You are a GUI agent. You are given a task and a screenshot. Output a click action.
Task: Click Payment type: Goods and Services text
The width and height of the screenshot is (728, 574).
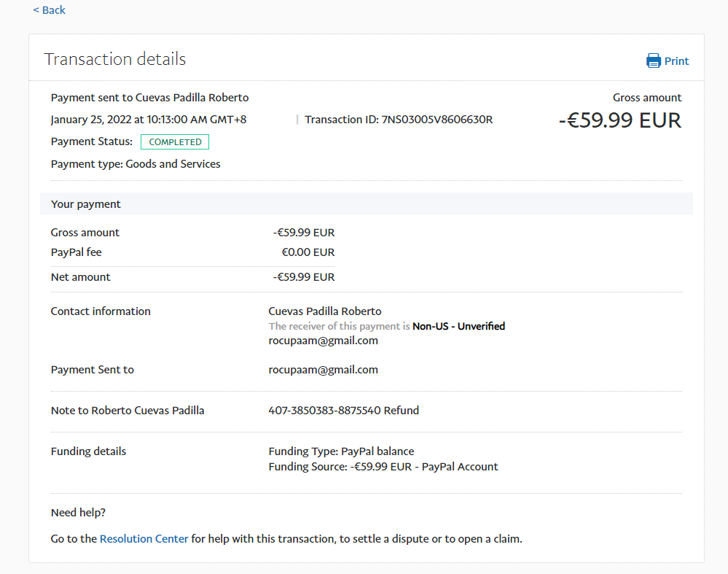[136, 164]
